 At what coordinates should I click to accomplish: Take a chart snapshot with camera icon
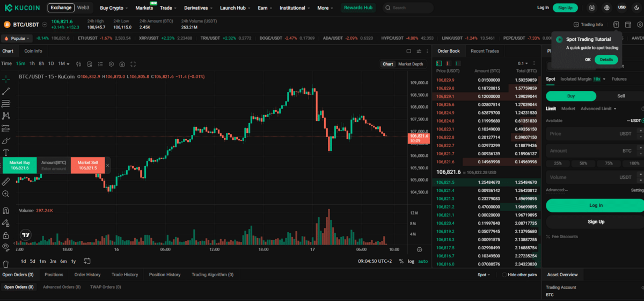(122, 64)
